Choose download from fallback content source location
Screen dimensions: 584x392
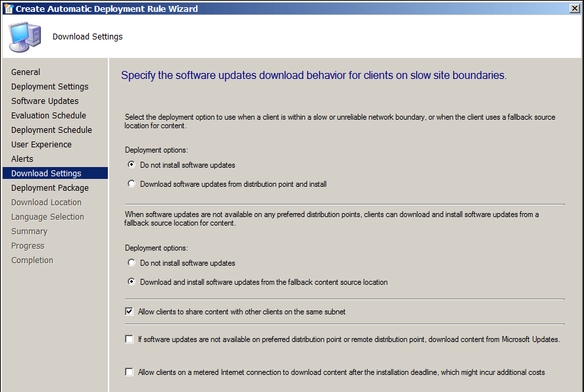tap(132, 282)
